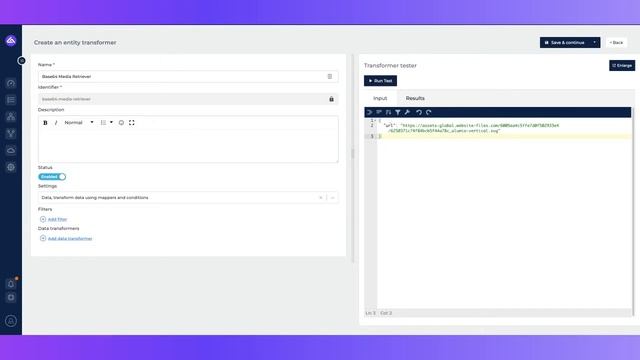Image resolution: width=640 pixels, height=360 pixels.
Task: Switch to the Input tab
Action: click(x=380, y=98)
